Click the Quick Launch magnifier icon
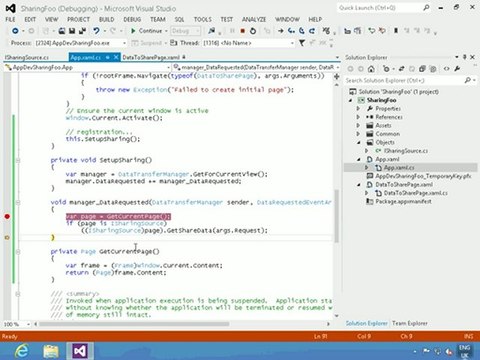480x360 pixels. pos(426,7)
